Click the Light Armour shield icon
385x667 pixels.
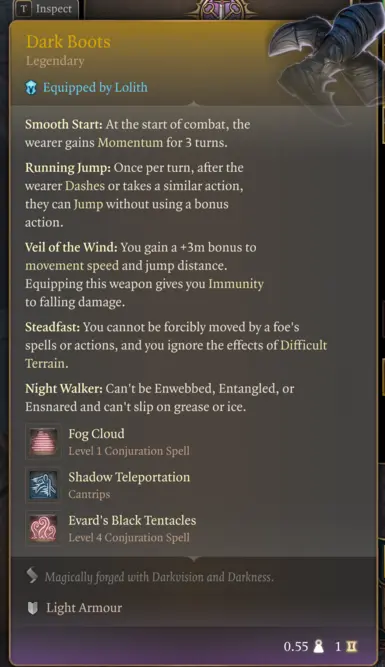(32, 608)
